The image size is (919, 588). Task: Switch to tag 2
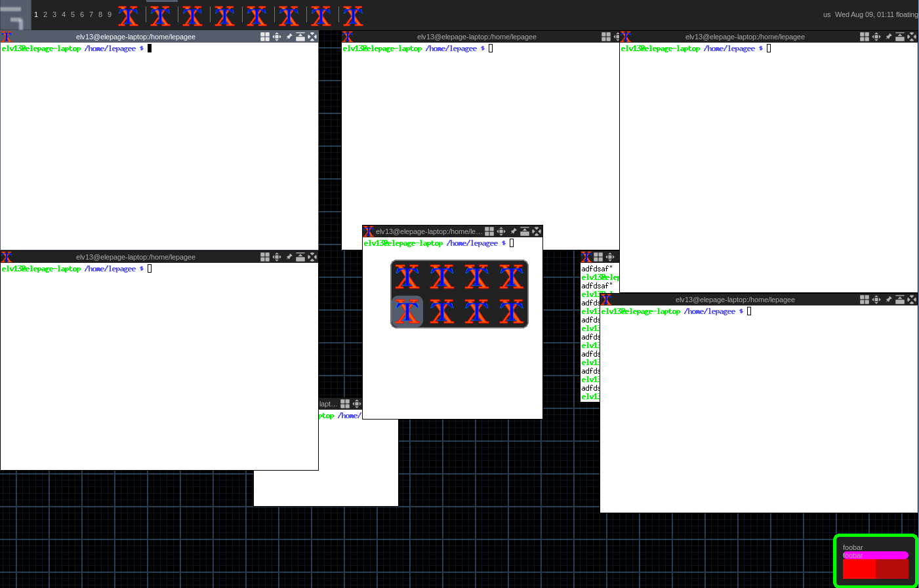(x=45, y=14)
